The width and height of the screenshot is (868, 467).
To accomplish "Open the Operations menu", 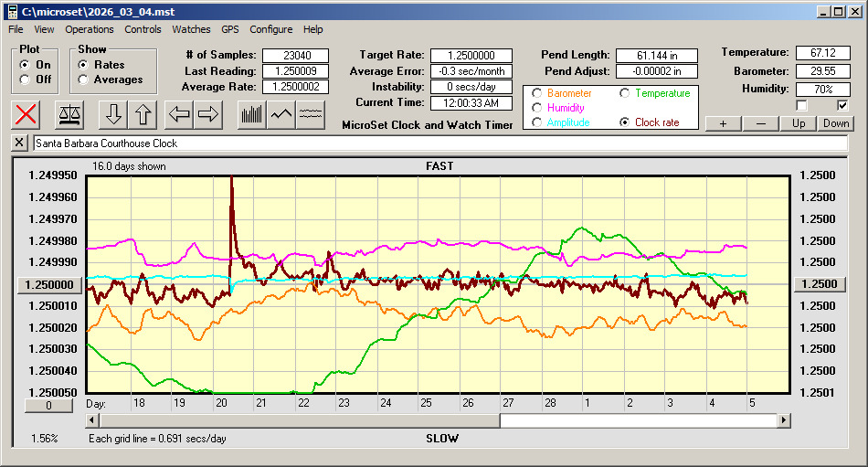I will click(x=90, y=29).
